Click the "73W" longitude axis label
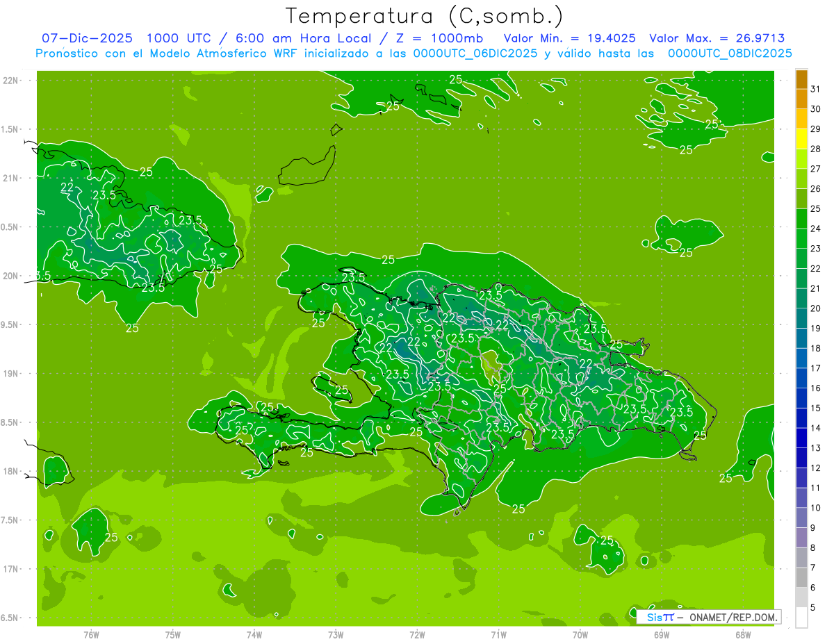Image resolution: width=834 pixels, height=644 pixels. [336, 635]
